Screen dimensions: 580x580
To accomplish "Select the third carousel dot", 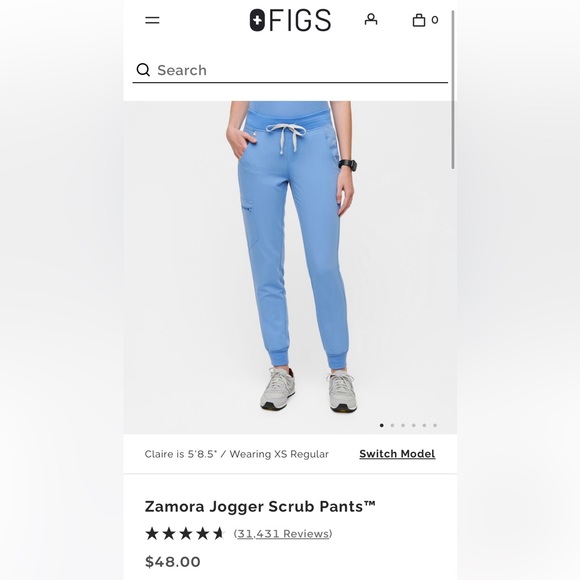I will 403,425.
